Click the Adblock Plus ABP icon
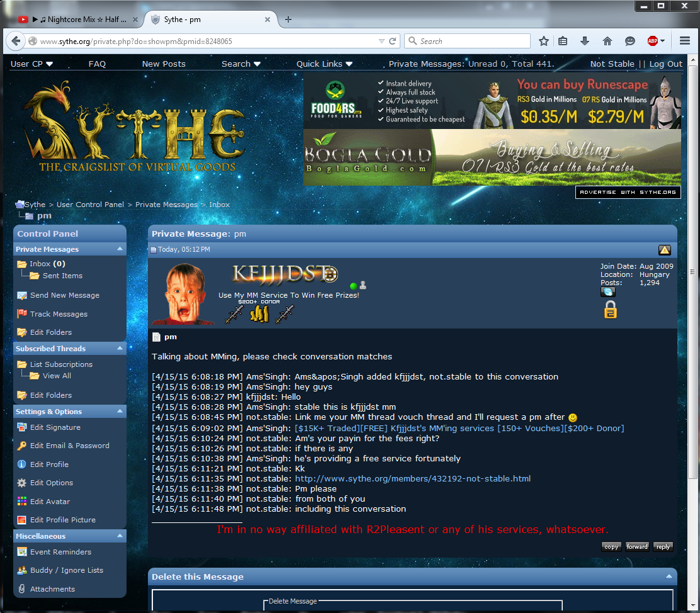The height and width of the screenshot is (613, 700). (653, 41)
